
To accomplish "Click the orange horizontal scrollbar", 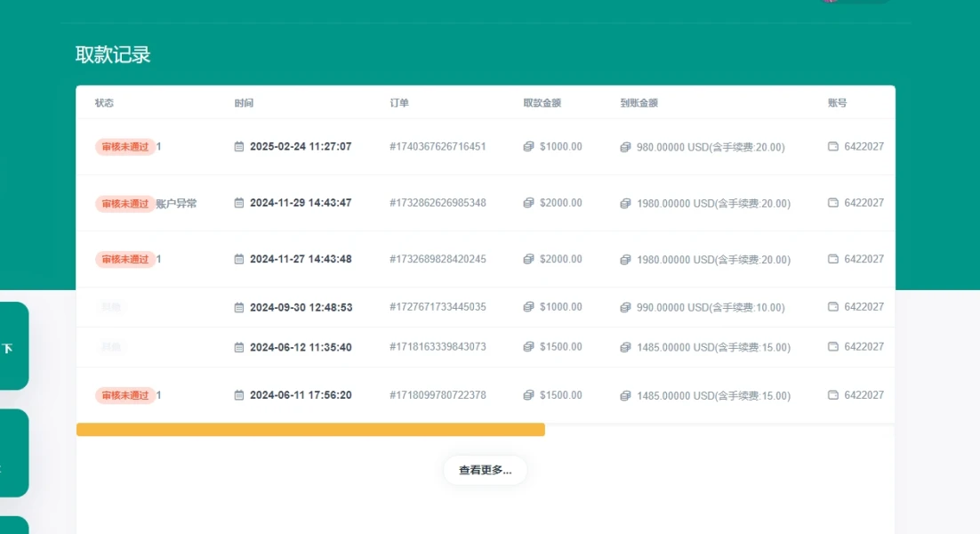I will pos(310,430).
